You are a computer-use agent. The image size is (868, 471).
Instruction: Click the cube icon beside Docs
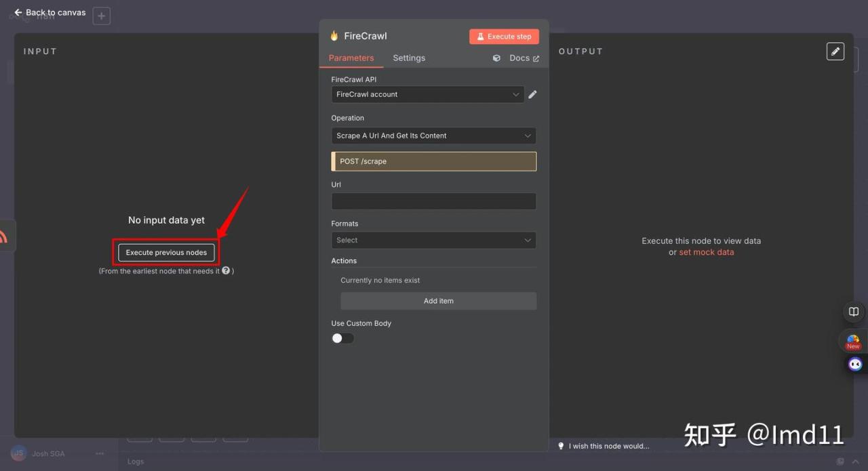tap(496, 58)
